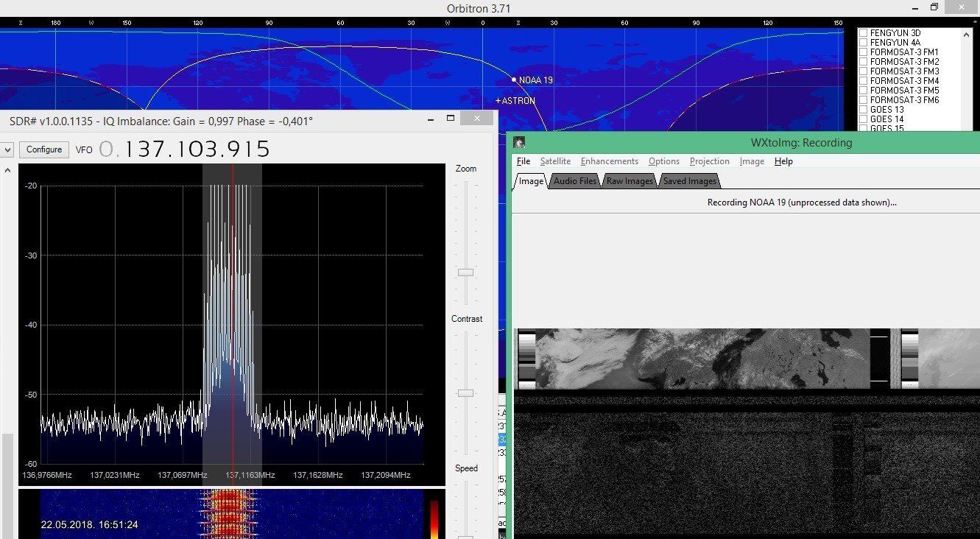Close the SDR# window

(x=477, y=118)
